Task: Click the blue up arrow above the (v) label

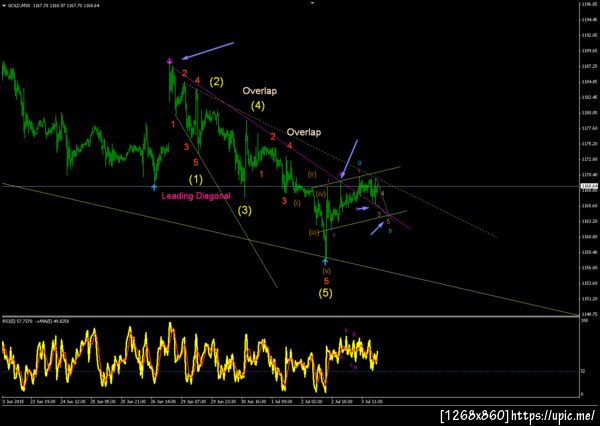Action: click(325, 262)
